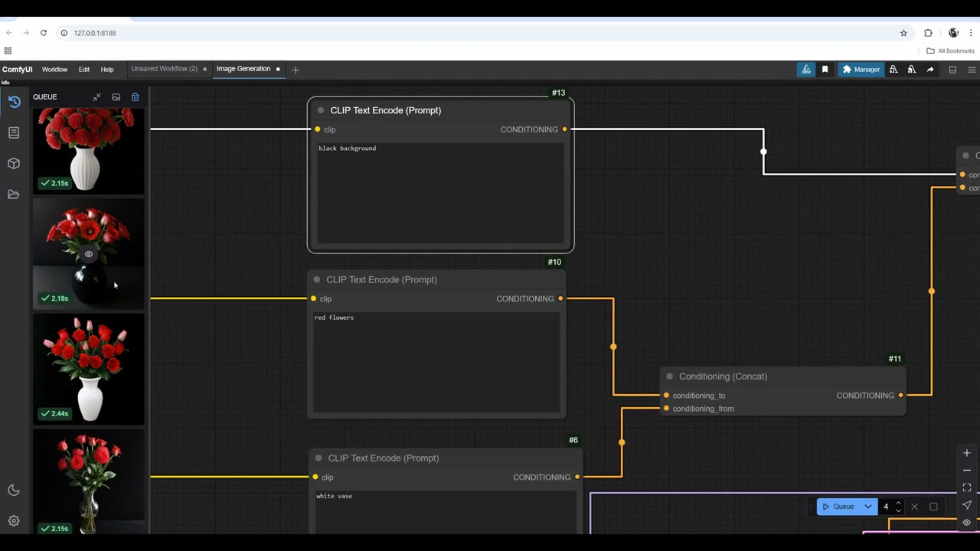Toggle the bottom panel icon

[x=952, y=70]
